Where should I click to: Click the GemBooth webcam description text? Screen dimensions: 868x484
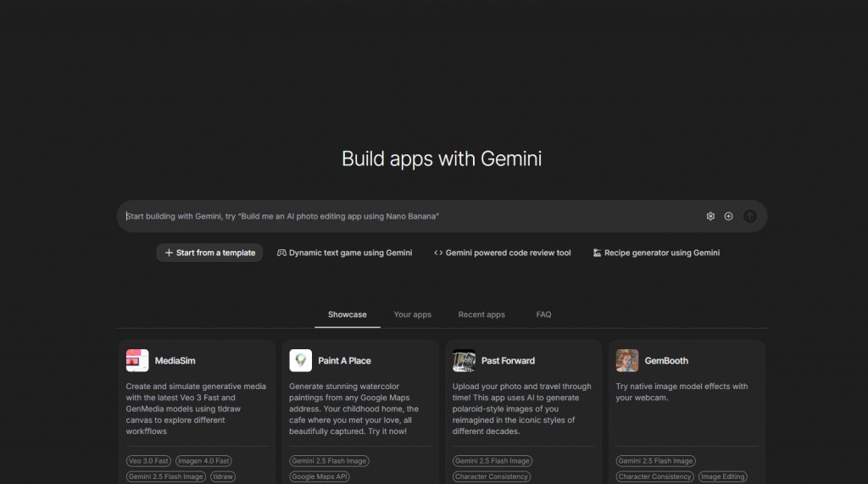tap(682, 392)
